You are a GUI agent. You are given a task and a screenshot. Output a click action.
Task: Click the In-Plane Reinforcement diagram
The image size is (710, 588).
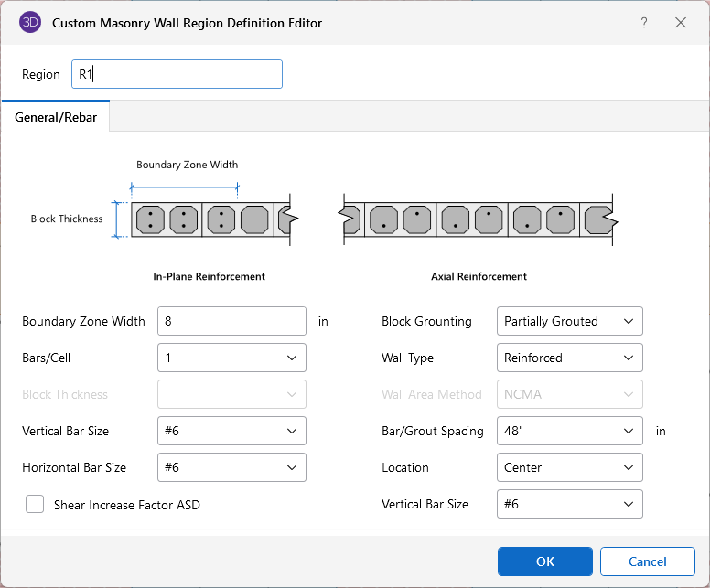(x=210, y=219)
